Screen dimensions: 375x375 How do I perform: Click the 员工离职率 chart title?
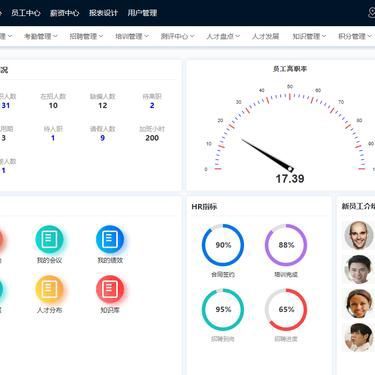pyautogui.click(x=290, y=69)
